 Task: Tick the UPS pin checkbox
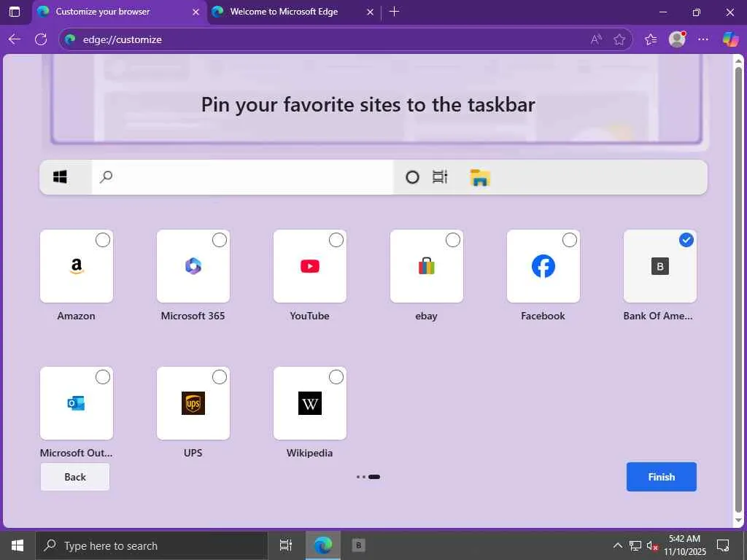[220, 377]
